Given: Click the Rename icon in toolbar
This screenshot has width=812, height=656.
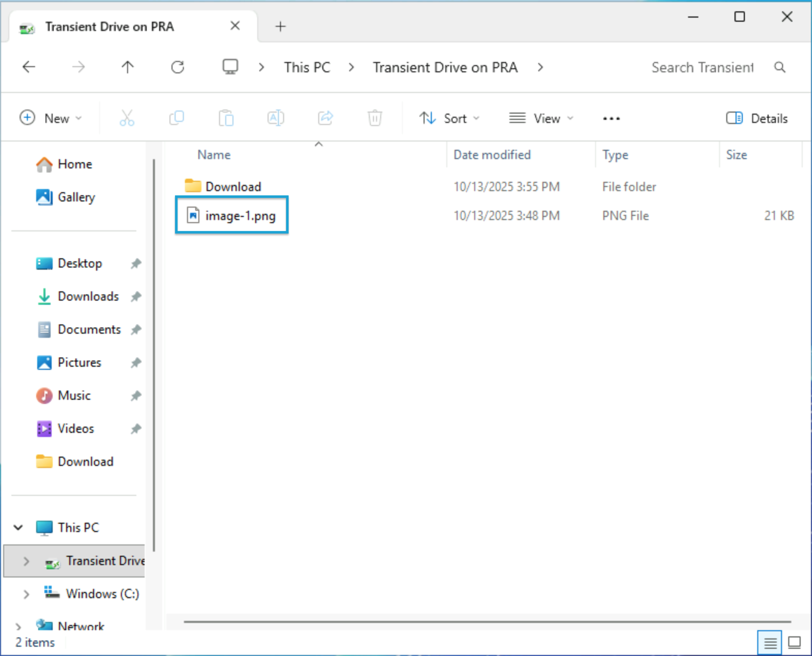Looking at the screenshot, I should 275,118.
